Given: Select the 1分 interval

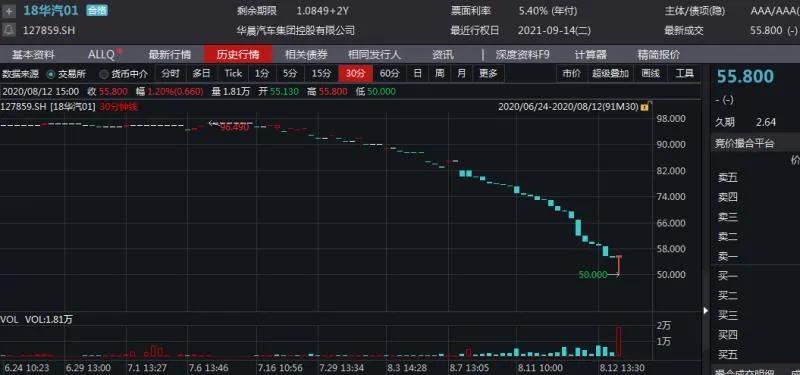Looking at the screenshot, I should click(262, 73).
